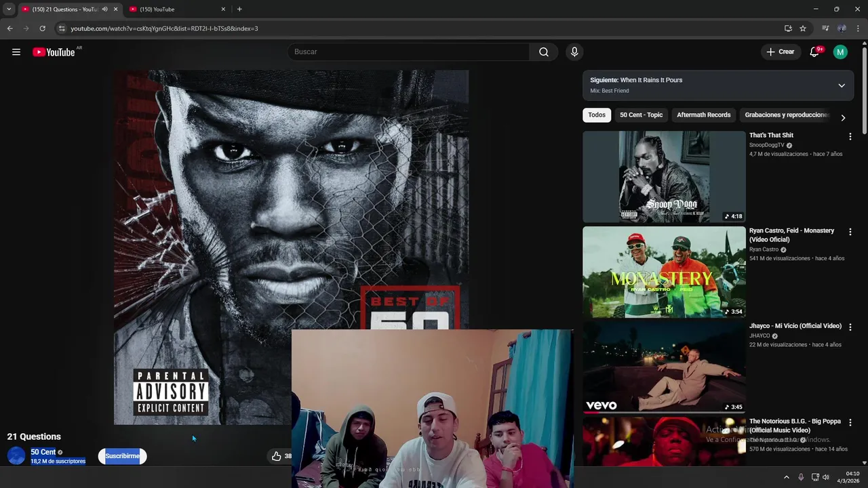Screen dimensions: 868x488
Task: Open the 50 Cent channel name link
Action: pyautogui.click(x=43, y=452)
